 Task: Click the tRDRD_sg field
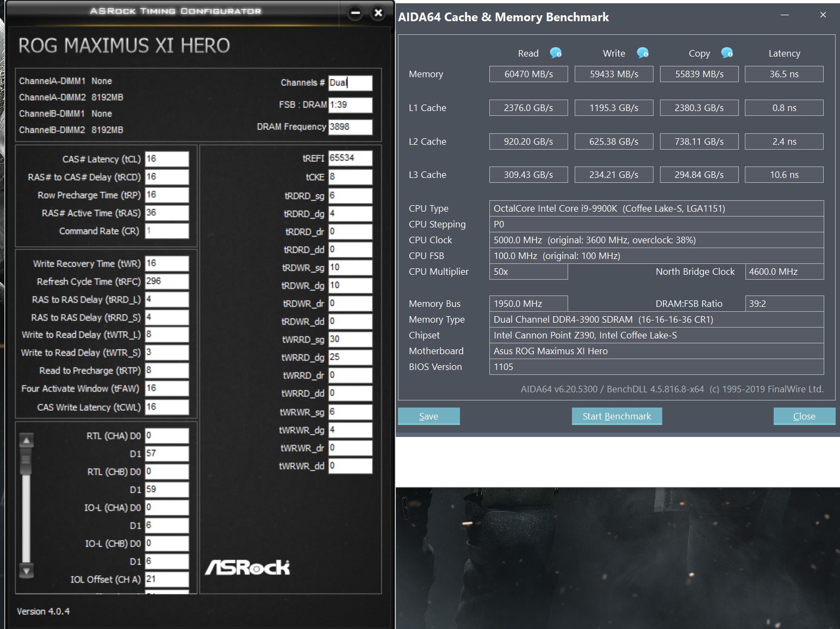tap(350, 195)
